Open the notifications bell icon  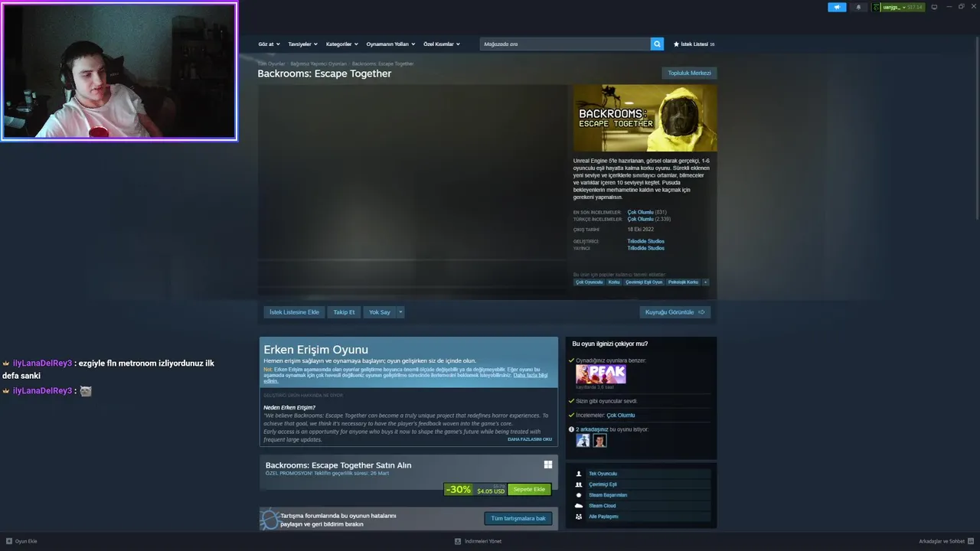click(x=858, y=7)
